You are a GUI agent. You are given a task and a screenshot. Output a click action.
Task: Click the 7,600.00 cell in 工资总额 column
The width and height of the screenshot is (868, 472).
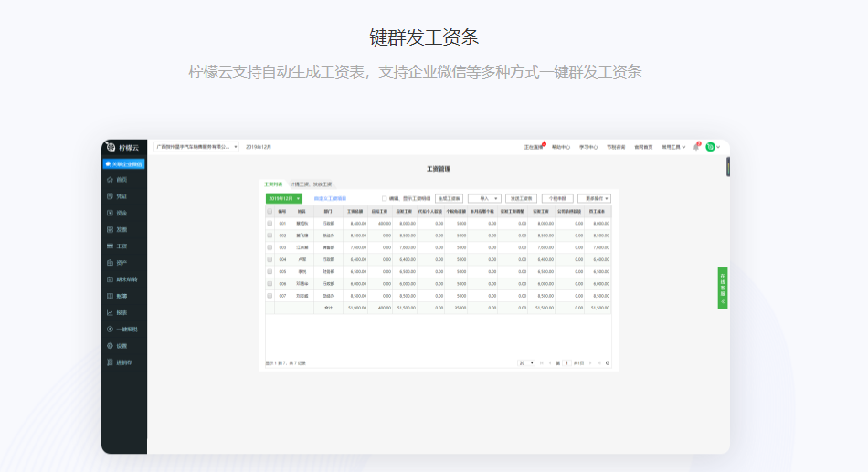coord(355,247)
